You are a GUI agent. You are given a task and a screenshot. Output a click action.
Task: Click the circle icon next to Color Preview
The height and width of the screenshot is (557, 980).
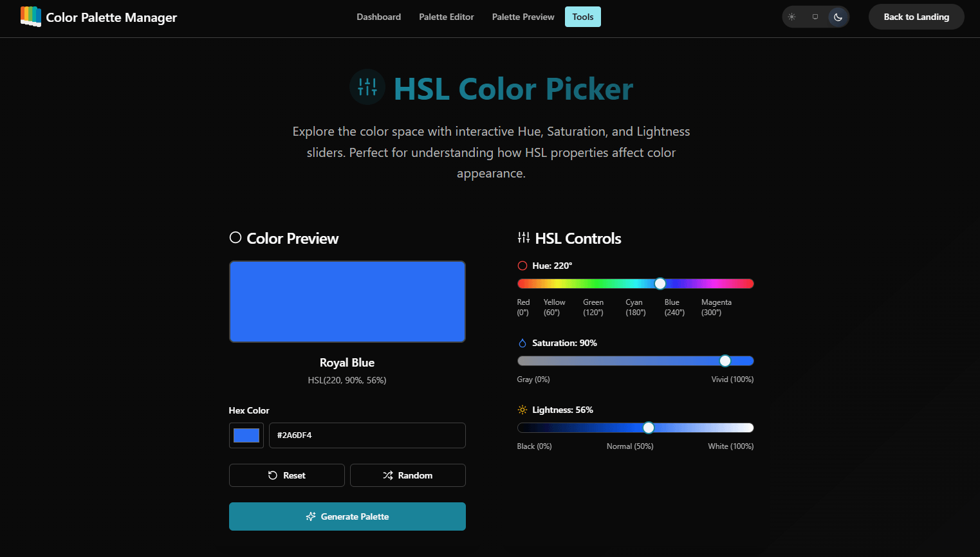click(x=236, y=238)
